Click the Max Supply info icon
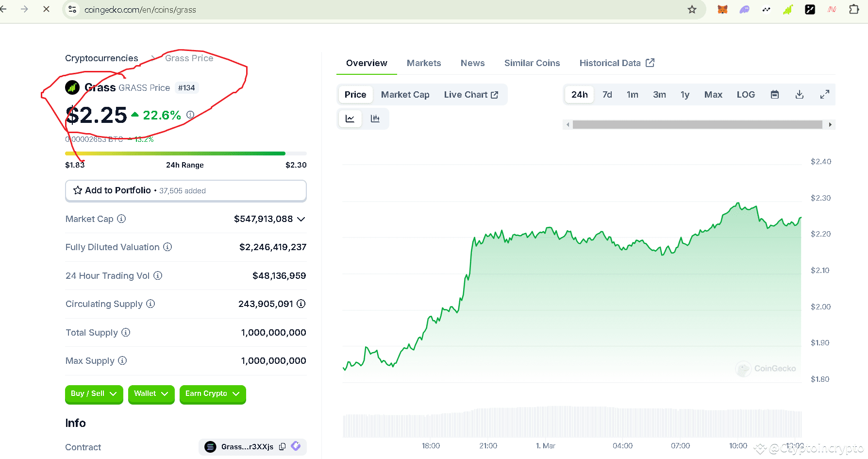Image resolution: width=868 pixels, height=459 pixels. click(x=122, y=360)
